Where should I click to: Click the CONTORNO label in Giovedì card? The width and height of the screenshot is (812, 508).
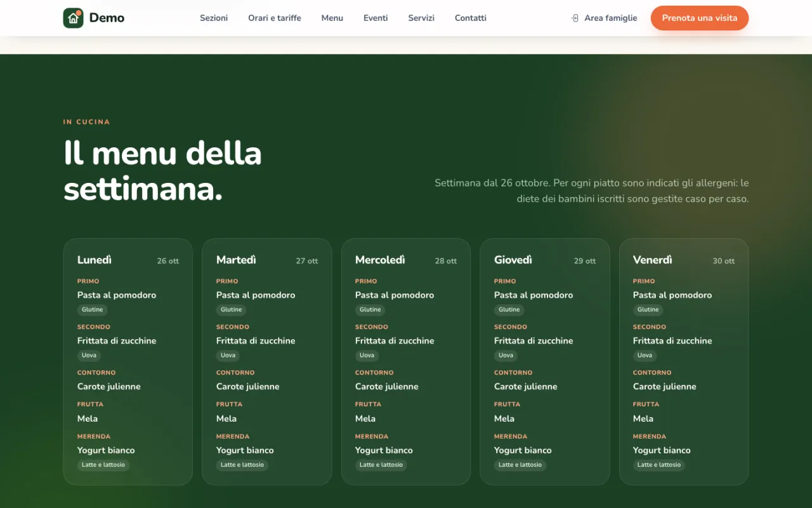[x=513, y=373]
